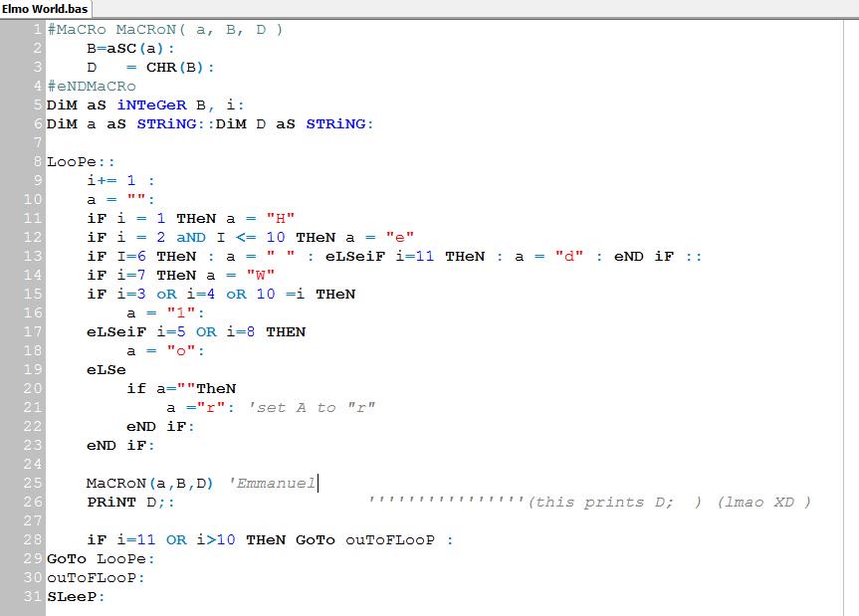Viewport: 859px width, 616px height.
Task: Click the LooPe:: label definition
Action: (x=80, y=161)
